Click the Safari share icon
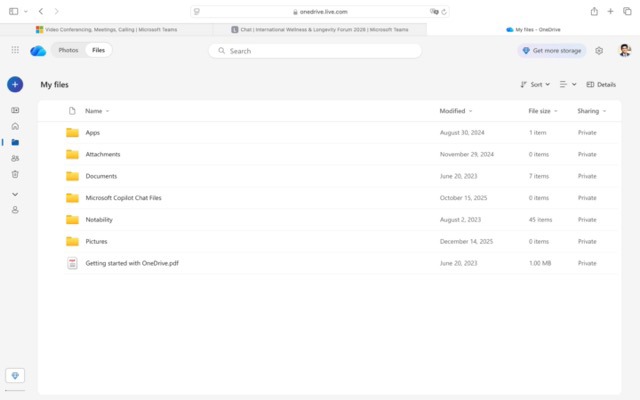640x400 pixels. 594,11
